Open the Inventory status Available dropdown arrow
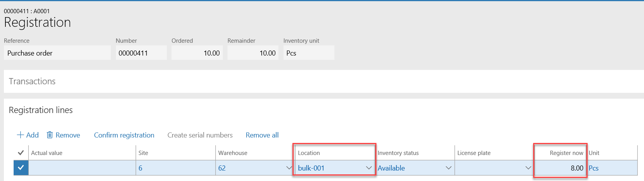 click(x=448, y=168)
